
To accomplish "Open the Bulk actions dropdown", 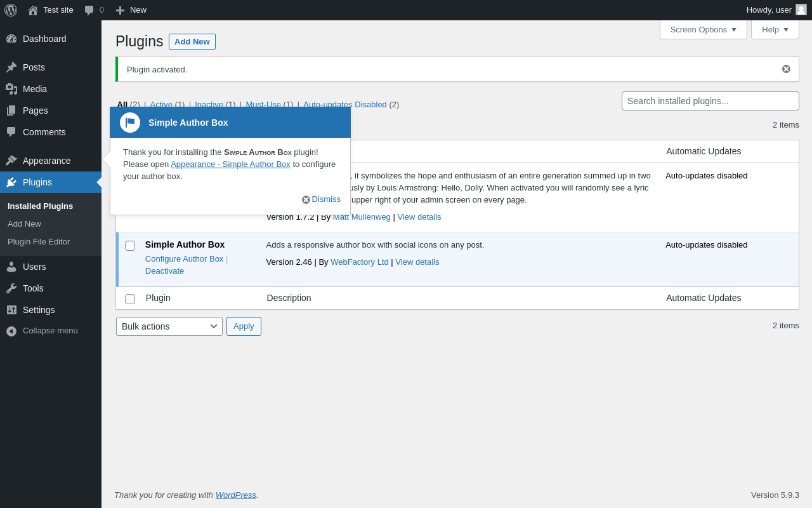I will tap(169, 326).
